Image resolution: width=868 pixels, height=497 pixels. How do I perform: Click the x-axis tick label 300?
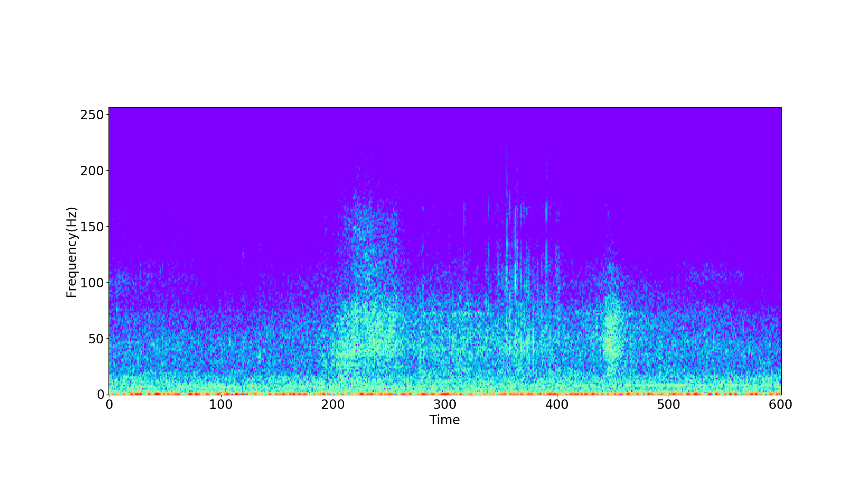pyautogui.click(x=445, y=404)
